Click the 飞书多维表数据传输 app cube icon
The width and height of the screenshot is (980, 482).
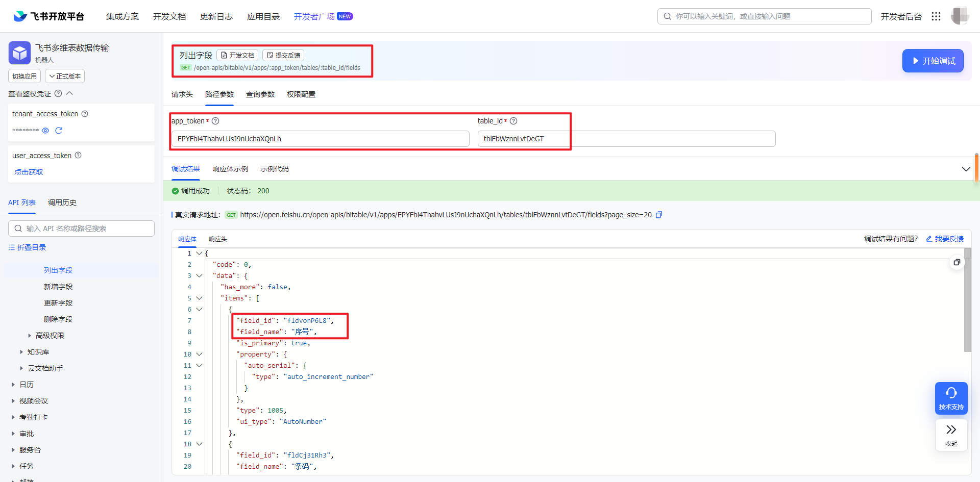pyautogui.click(x=19, y=53)
